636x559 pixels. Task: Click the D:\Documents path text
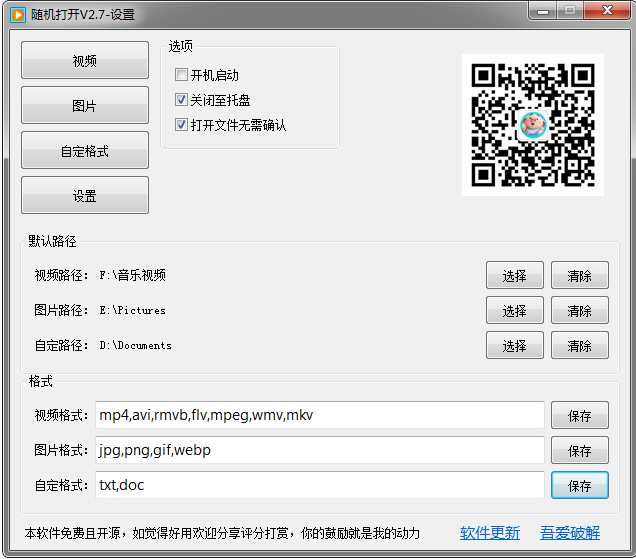(x=135, y=345)
